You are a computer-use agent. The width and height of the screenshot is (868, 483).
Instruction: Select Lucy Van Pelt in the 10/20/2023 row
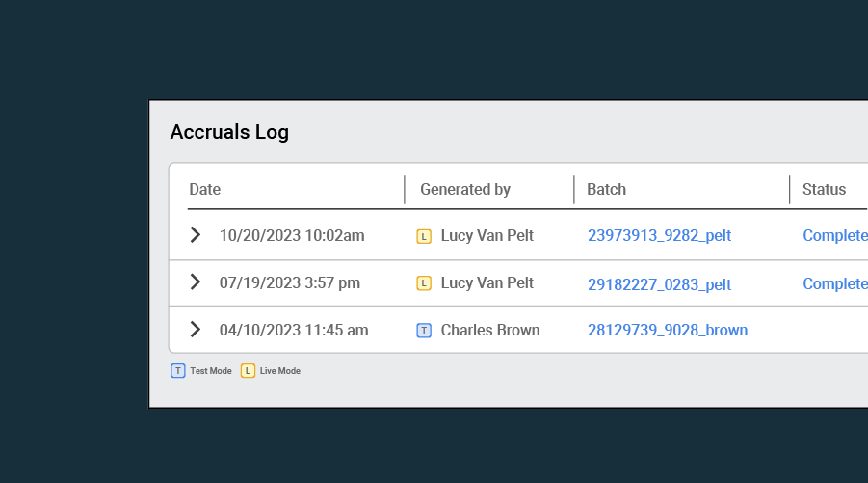pyautogui.click(x=487, y=236)
